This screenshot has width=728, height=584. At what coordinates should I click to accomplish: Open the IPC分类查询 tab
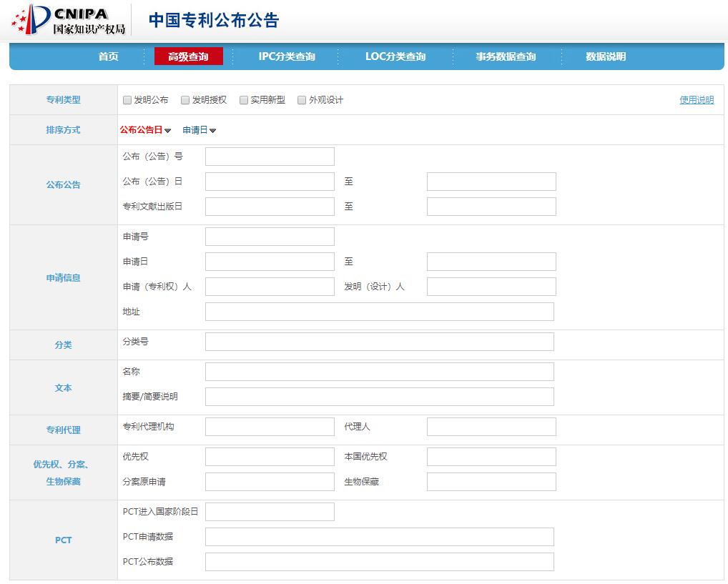pos(287,56)
